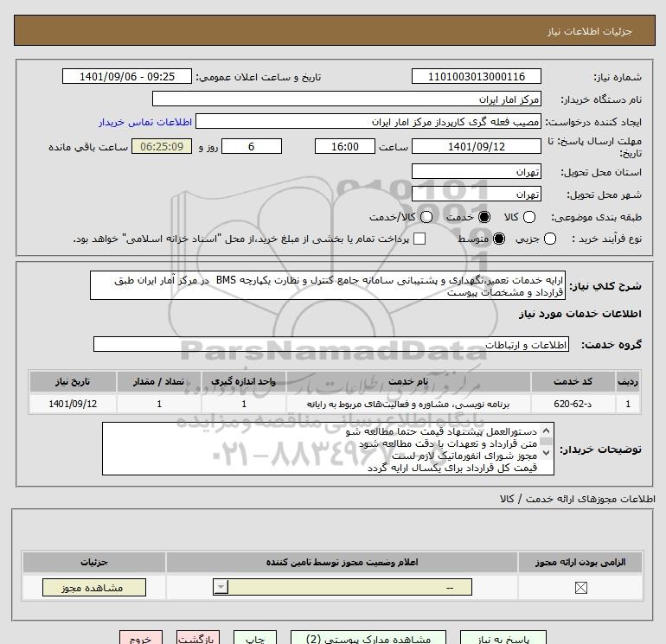Click the ایجاد کننده درخواست field

[368, 121]
